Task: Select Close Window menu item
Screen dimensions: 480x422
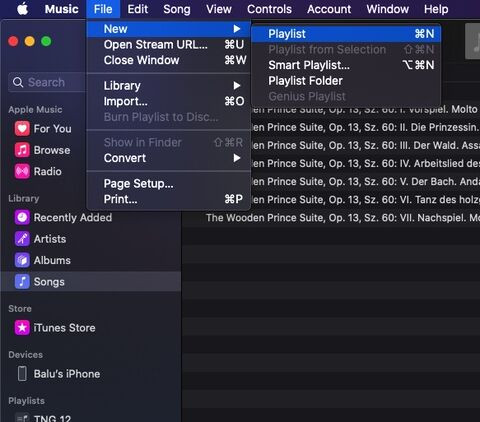Action: (x=168, y=60)
